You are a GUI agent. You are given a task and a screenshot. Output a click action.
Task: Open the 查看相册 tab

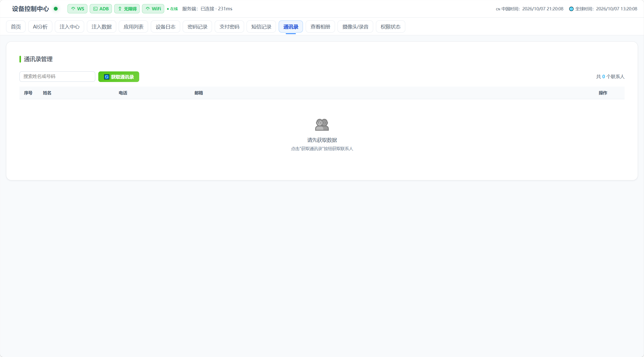(320, 27)
